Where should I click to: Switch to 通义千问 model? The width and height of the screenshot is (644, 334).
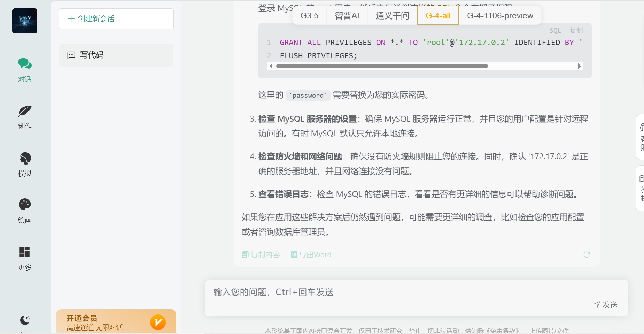pyautogui.click(x=391, y=15)
